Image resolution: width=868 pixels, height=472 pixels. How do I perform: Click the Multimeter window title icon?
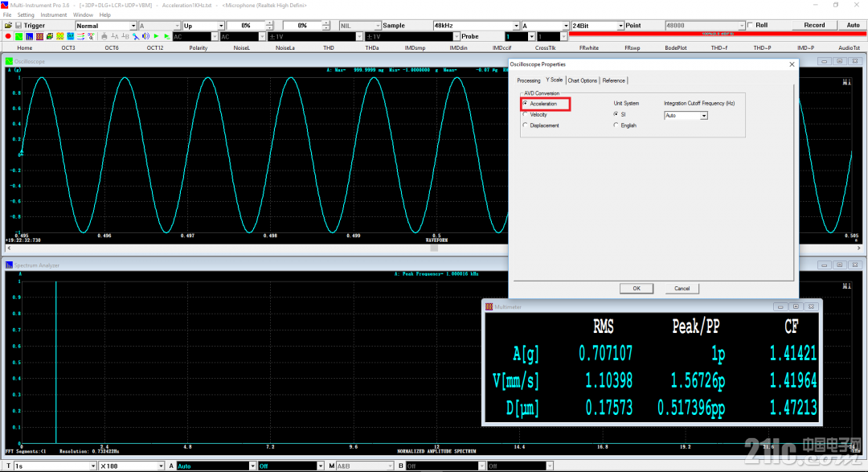[x=489, y=307]
